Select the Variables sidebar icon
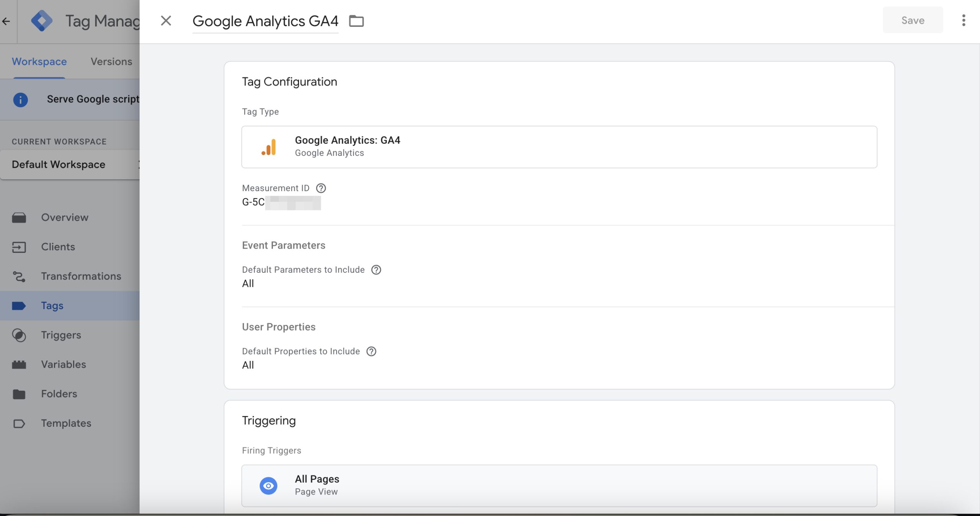Screen dimensions: 980x516 click(20, 364)
